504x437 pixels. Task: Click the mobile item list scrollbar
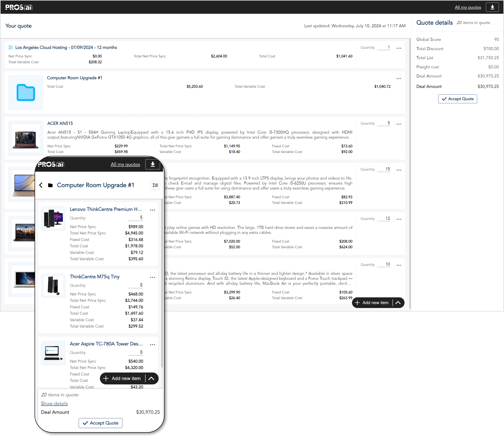pos(162,283)
